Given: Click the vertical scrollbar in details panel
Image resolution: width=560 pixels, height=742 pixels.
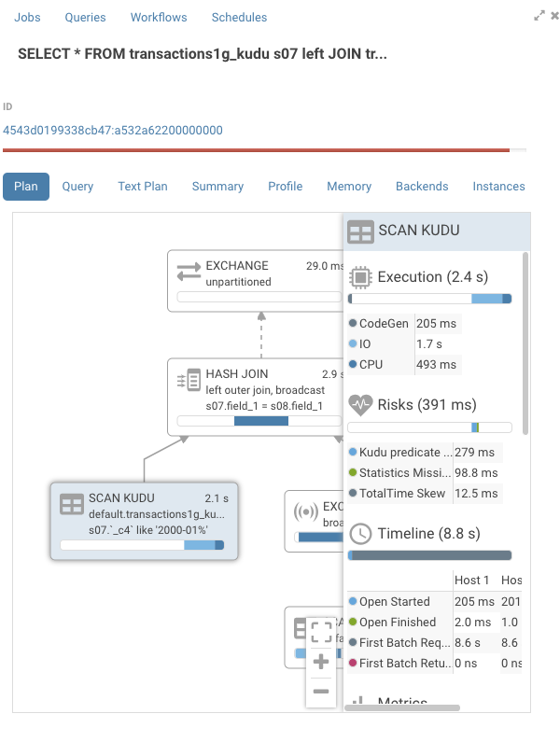Looking at the screenshot, I should tap(525, 343).
